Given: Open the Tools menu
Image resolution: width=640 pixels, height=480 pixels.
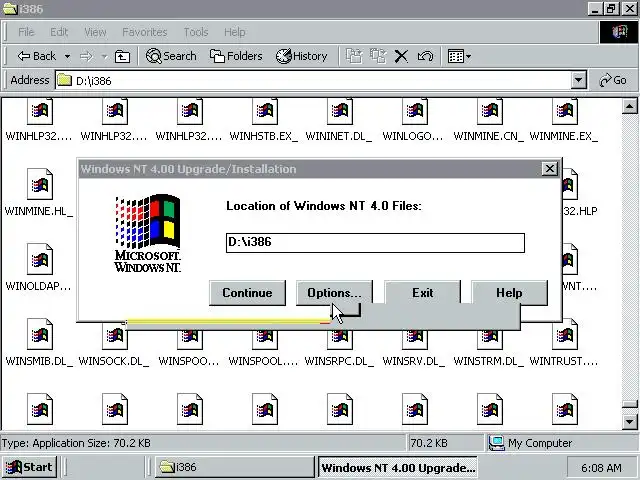Looking at the screenshot, I should point(196,32).
